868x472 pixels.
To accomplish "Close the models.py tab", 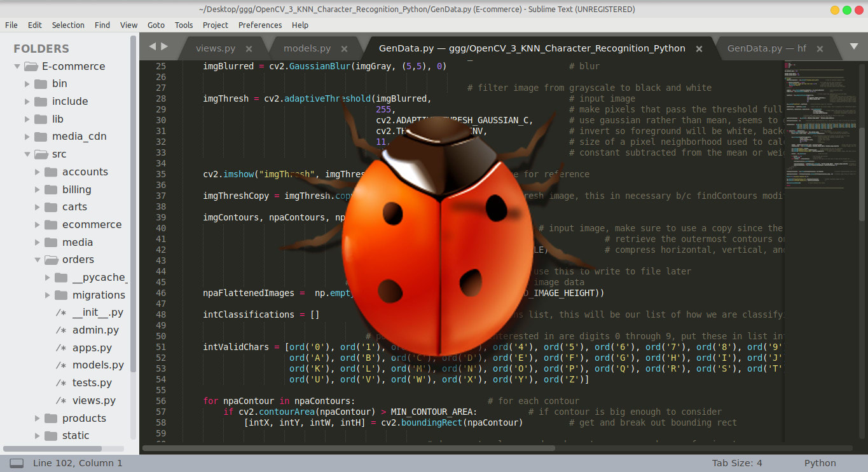I will (x=344, y=49).
